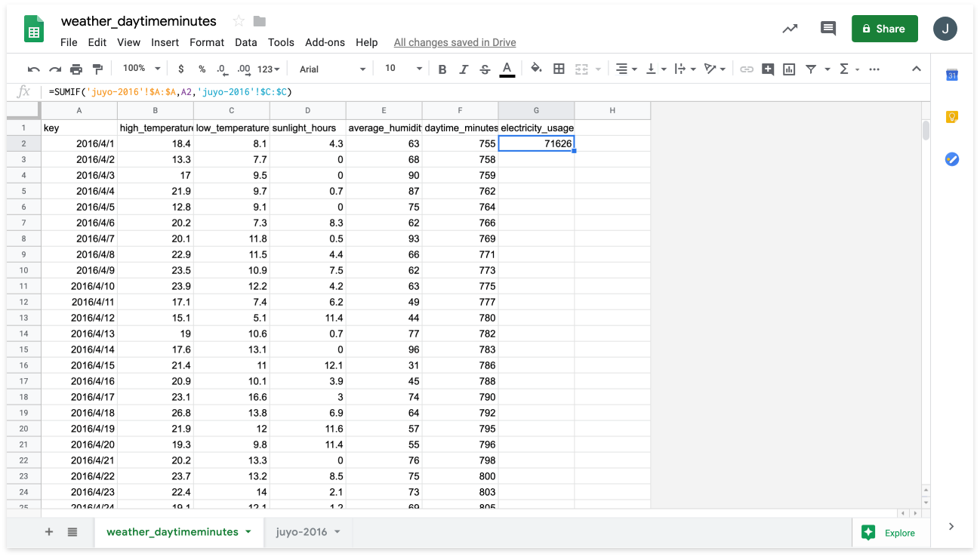Toggle Bold formatting
Screen dimensions: 980x557
click(x=442, y=69)
